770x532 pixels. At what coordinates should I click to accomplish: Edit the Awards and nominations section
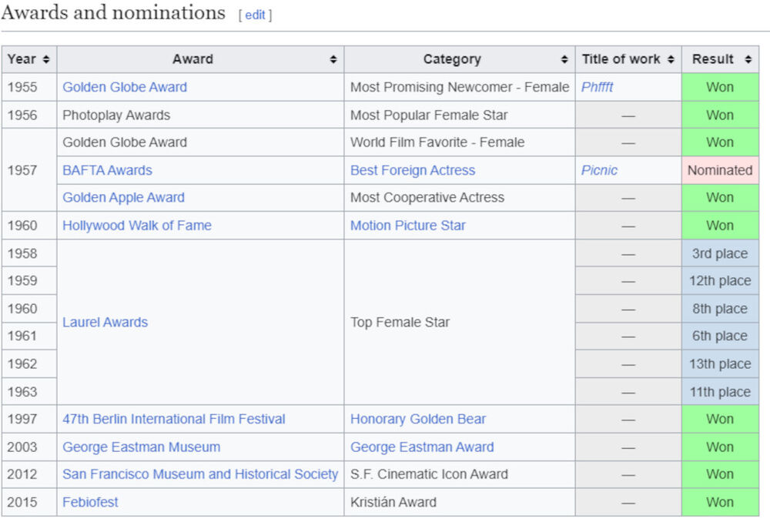[x=255, y=15]
